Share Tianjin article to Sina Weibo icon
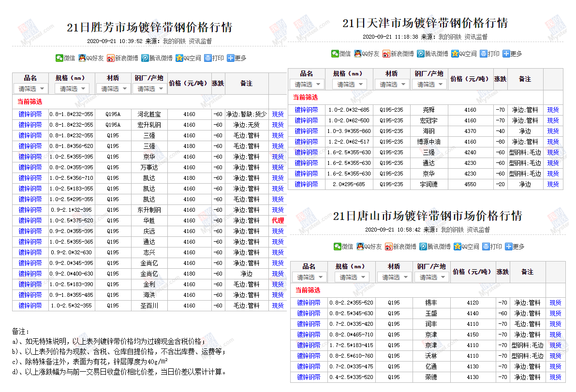576x392 pixels. (x=386, y=54)
